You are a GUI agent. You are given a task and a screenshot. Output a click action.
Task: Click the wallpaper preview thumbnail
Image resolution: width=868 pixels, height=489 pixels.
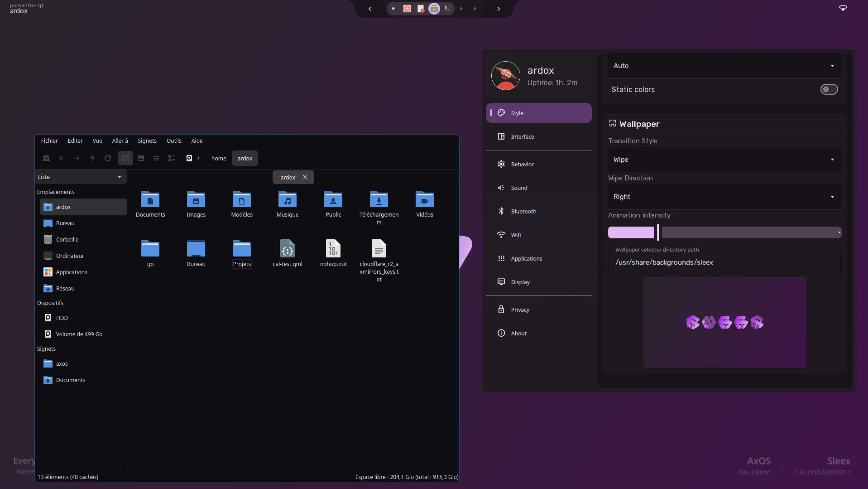click(724, 322)
